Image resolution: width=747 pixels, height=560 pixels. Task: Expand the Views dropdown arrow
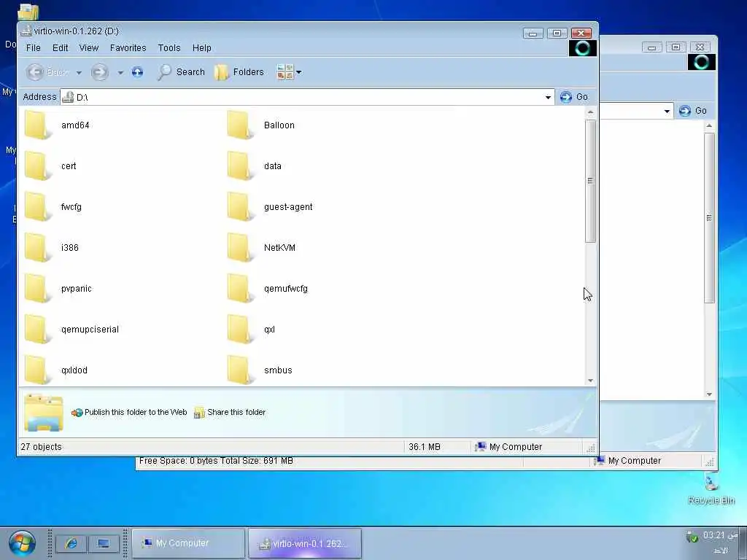pos(298,72)
